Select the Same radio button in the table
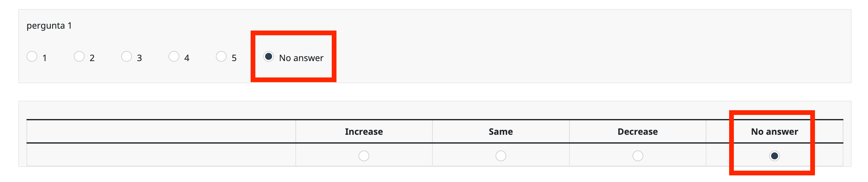The height and width of the screenshot is (182, 868). click(x=501, y=156)
